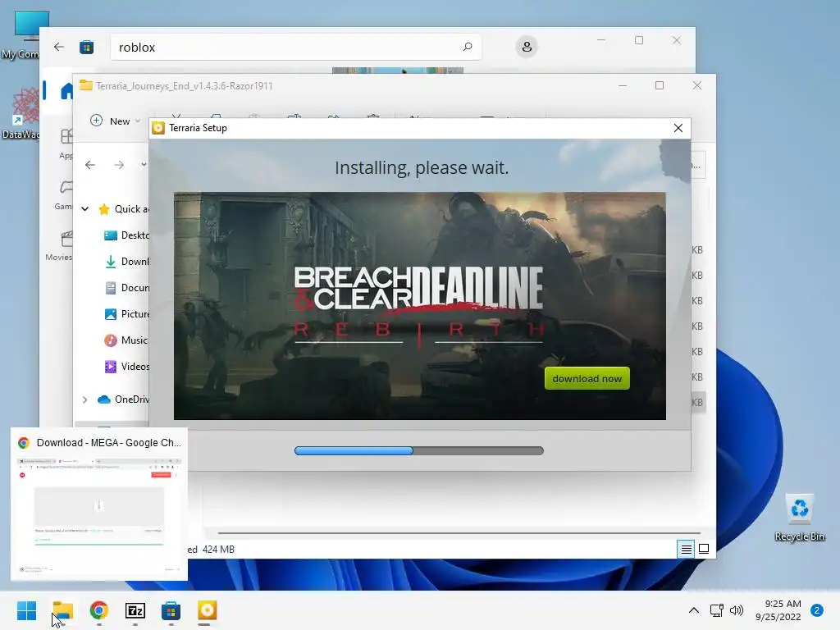This screenshot has width=840, height=630.
Task: Open the Videos folder in sidebar
Action: [127, 367]
